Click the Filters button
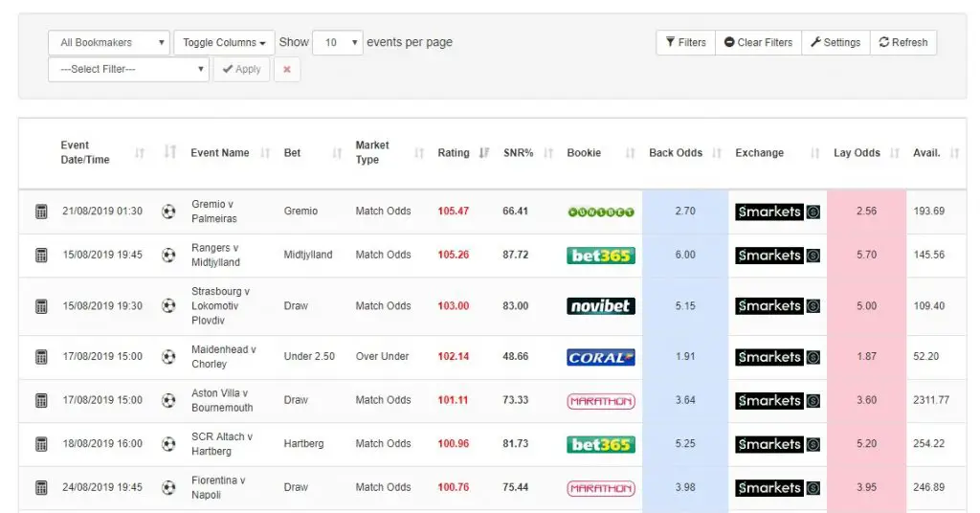 [x=685, y=42]
